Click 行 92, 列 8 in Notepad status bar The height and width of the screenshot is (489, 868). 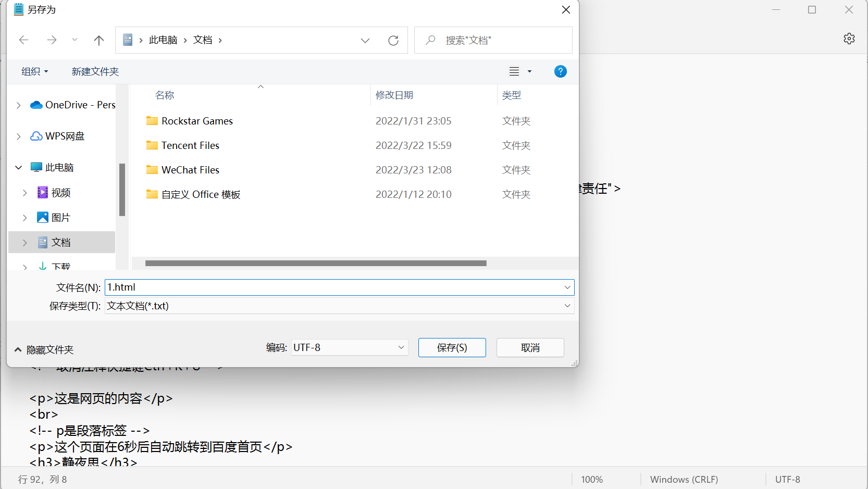[43, 480]
